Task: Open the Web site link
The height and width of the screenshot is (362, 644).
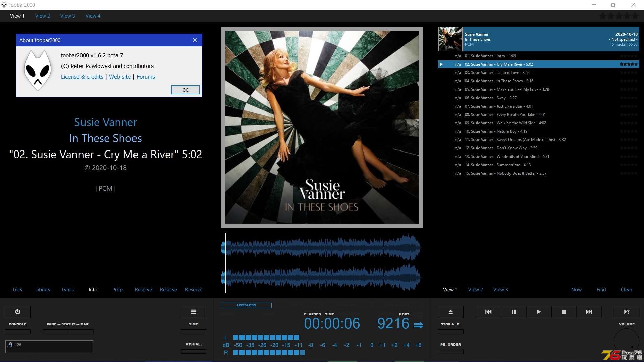Action: tap(120, 77)
